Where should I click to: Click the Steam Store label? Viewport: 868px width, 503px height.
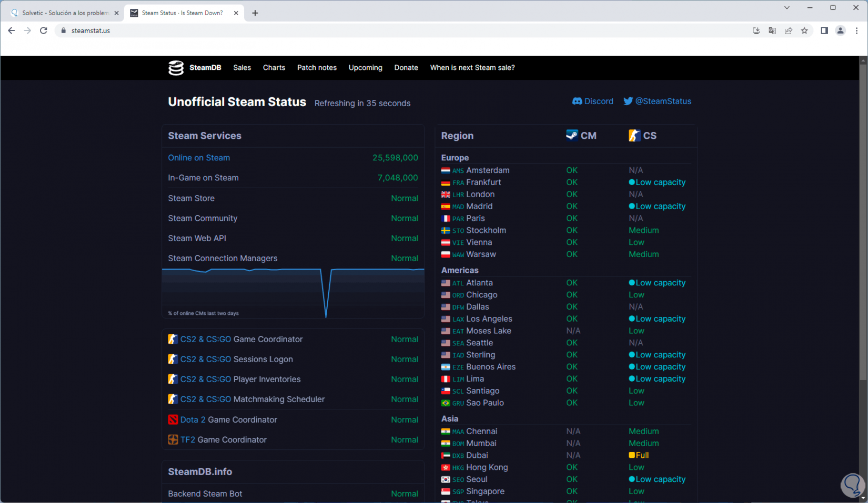tap(191, 198)
